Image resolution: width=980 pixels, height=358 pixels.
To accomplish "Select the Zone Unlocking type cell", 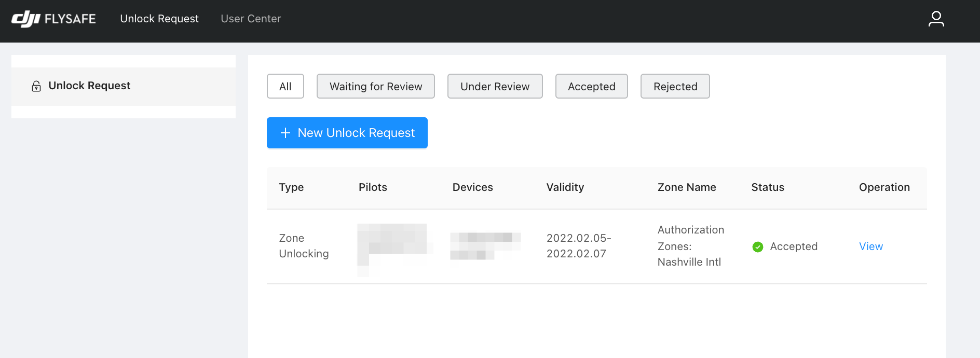I will coord(304,246).
